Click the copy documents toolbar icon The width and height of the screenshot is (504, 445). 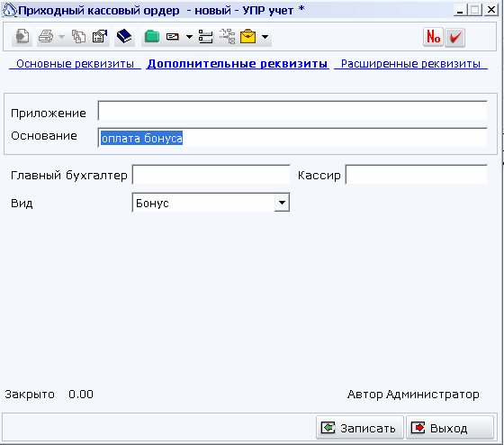(79, 37)
